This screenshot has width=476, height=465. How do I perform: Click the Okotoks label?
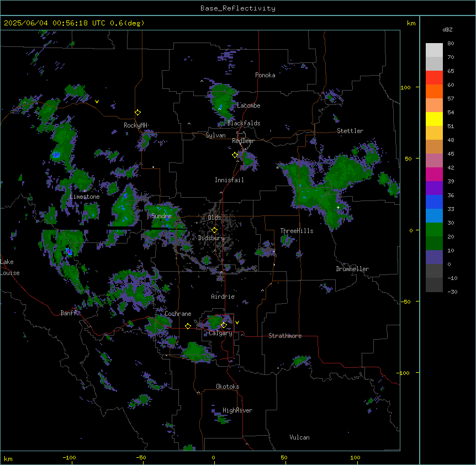[228, 387]
